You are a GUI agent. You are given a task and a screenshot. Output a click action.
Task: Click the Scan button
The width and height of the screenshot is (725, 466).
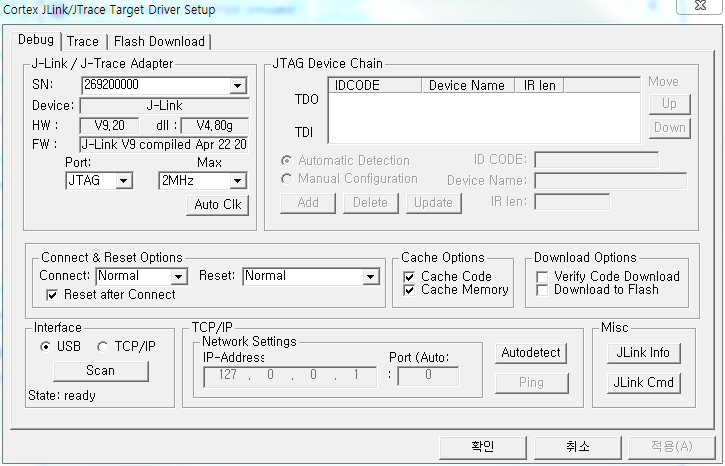[x=101, y=371]
